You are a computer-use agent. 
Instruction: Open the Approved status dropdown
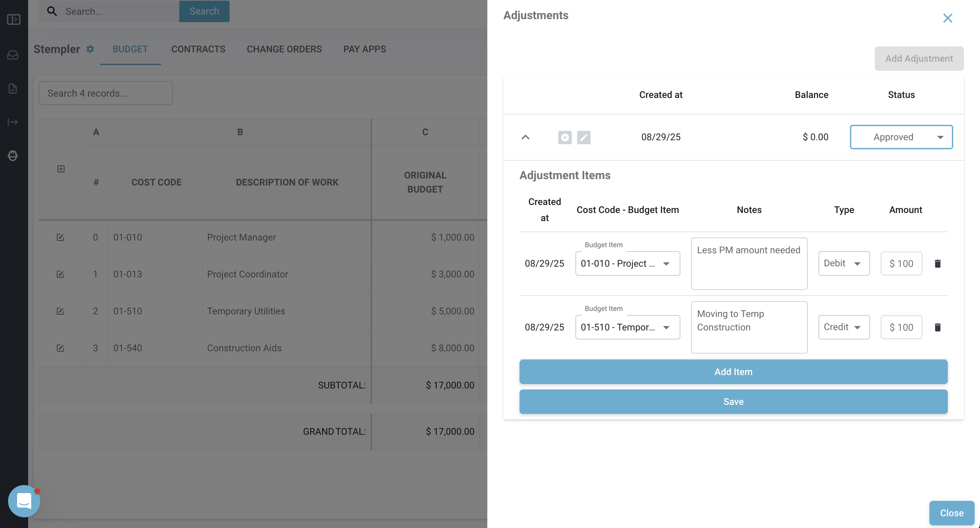(x=901, y=137)
